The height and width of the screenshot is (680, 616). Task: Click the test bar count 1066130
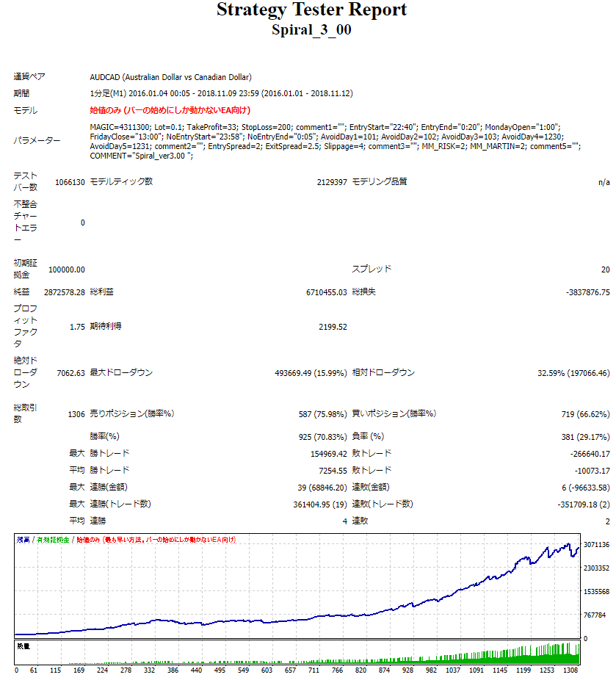click(x=70, y=182)
